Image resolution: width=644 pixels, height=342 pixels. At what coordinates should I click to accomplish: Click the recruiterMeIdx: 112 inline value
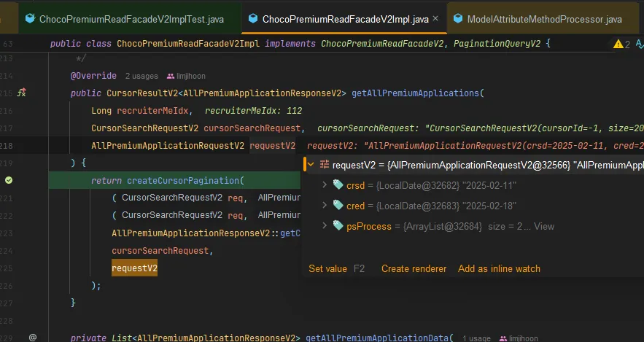tap(253, 111)
